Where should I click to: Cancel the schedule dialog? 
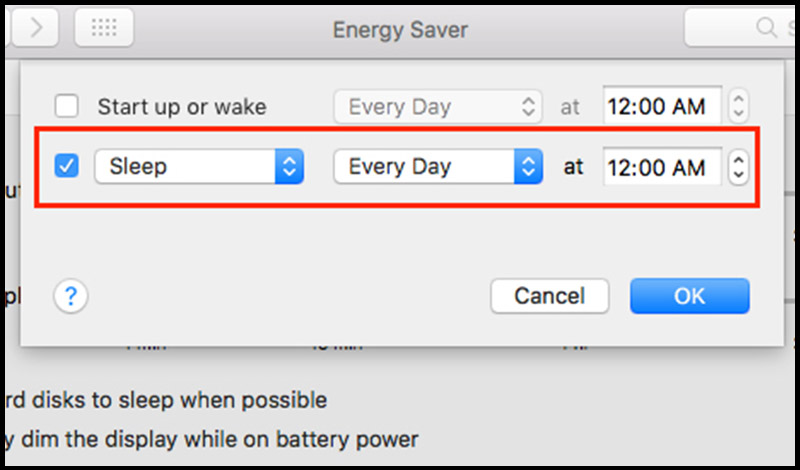click(549, 296)
